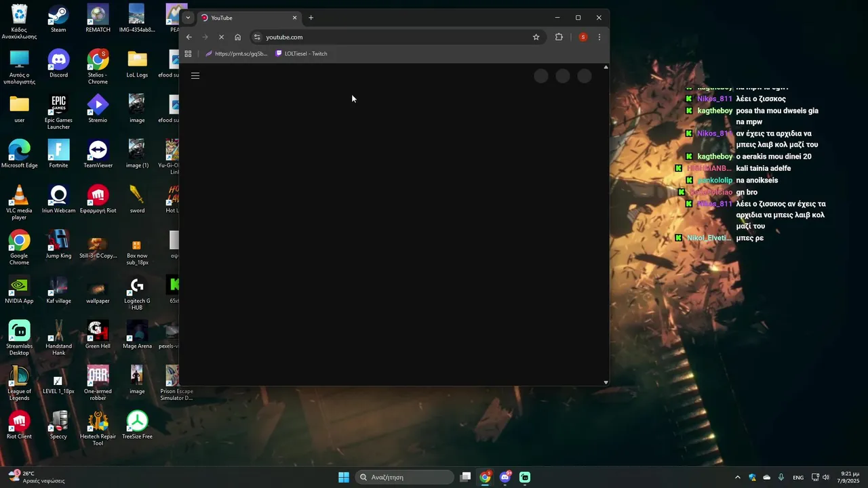Open the NVIDIA App shortcut
The width and height of the screenshot is (868, 488).
pos(19,291)
